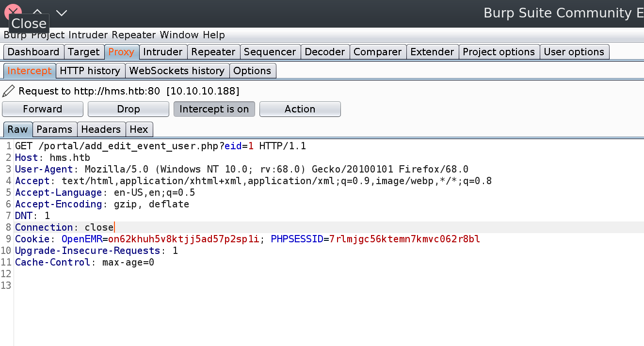The height and width of the screenshot is (346, 644).
Task: Toggle the 'Intercept is on' button
Action: (214, 109)
